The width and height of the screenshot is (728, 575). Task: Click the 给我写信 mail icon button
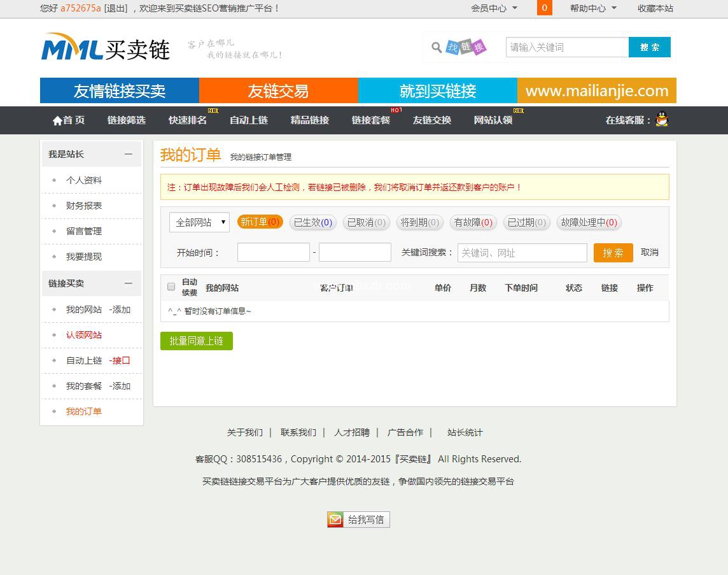click(x=358, y=519)
